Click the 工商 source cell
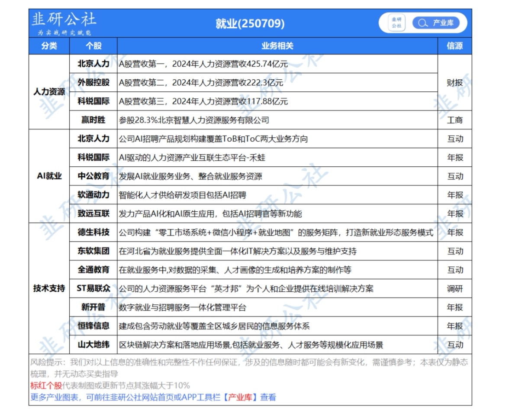 tap(454, 120)
